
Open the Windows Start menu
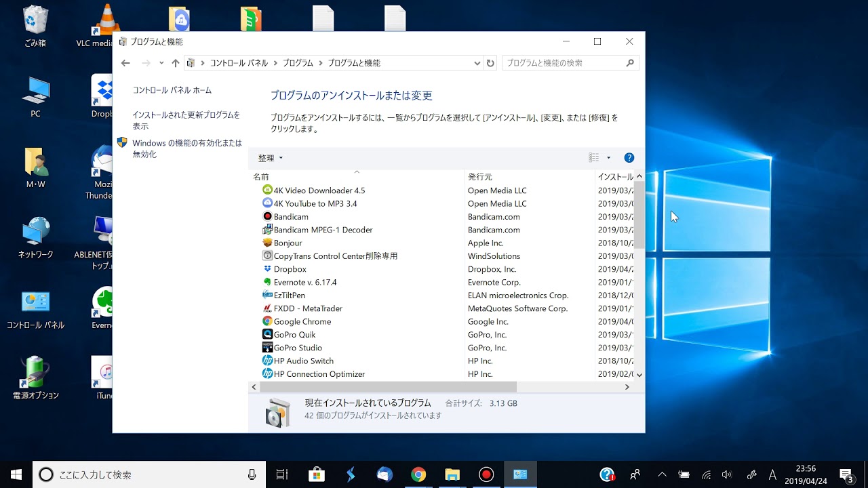pos(16,474)
